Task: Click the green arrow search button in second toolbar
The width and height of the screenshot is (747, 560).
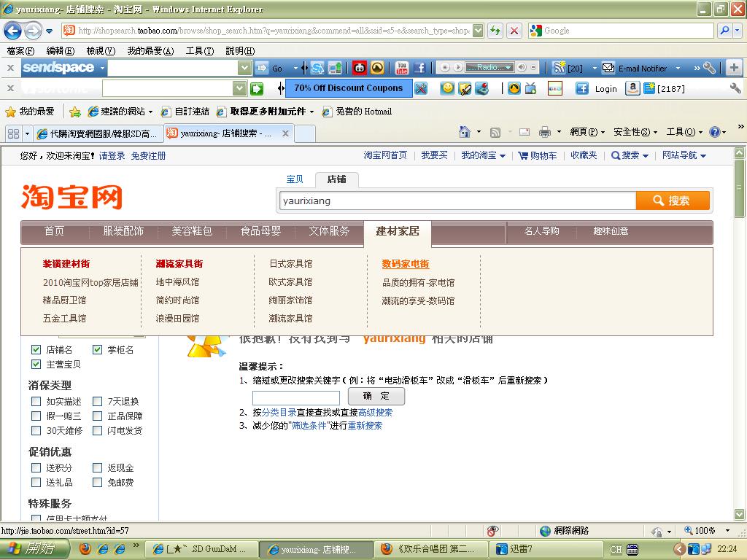Action: coord(257,88)
